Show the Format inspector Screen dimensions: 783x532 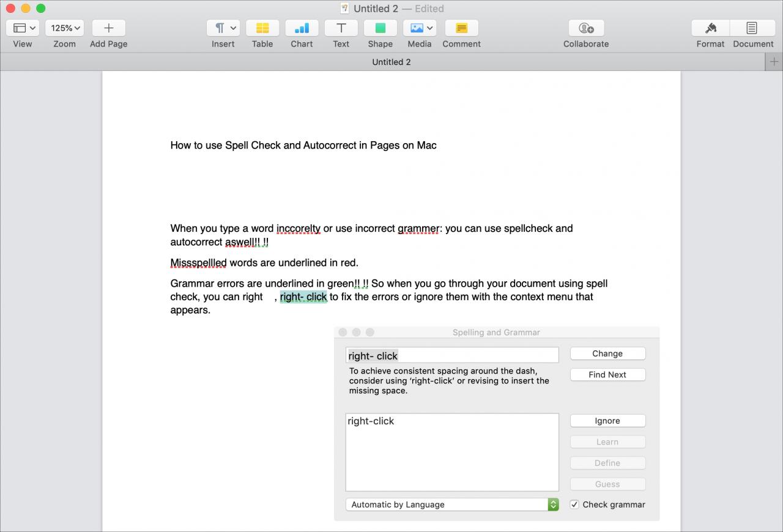click(710, 28)
